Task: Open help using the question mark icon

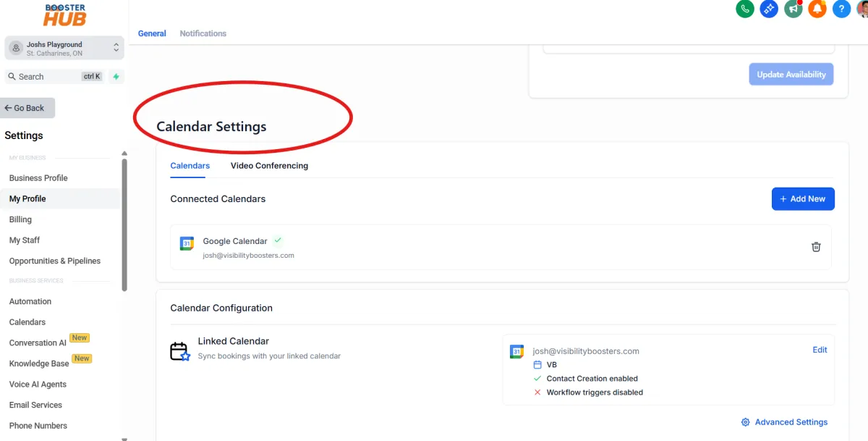Action: click(841, 9)
